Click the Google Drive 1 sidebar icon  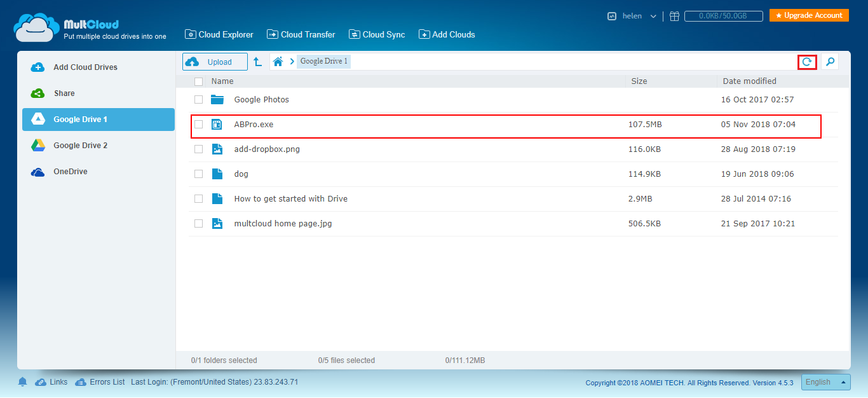(x=38, y=120)
